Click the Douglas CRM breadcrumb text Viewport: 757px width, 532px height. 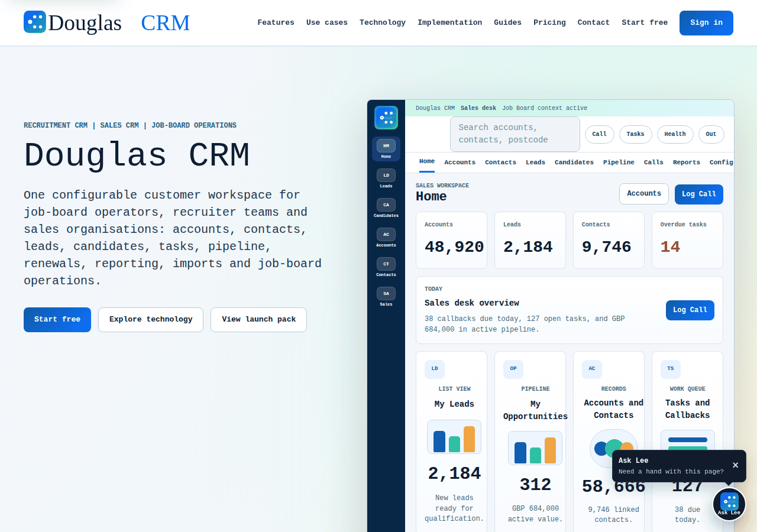click(435, 108)
